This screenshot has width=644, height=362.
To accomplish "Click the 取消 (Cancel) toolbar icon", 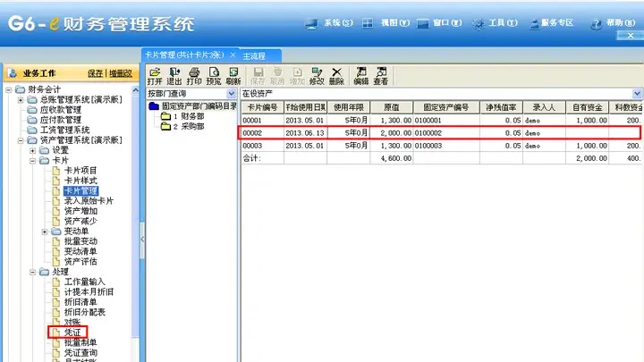I will (x=277, y=76).
